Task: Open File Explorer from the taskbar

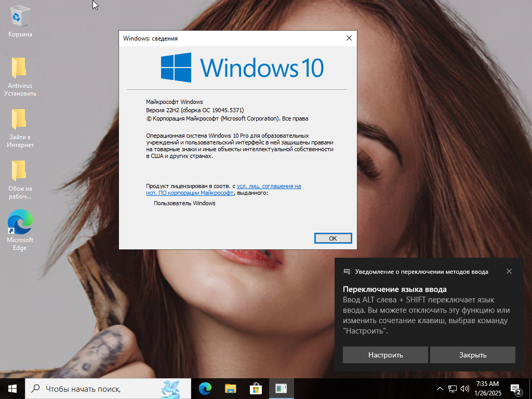Action: (x=231, y=389)
